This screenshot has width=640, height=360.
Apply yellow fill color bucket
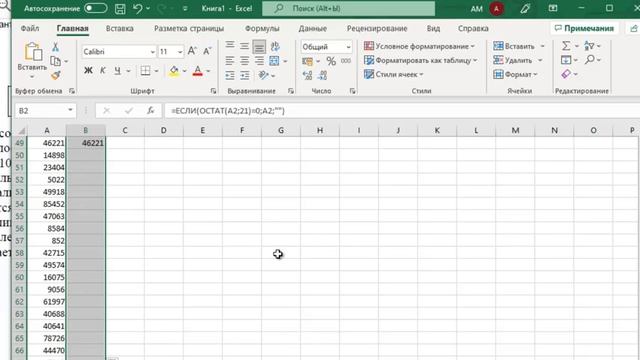(174, 71)
